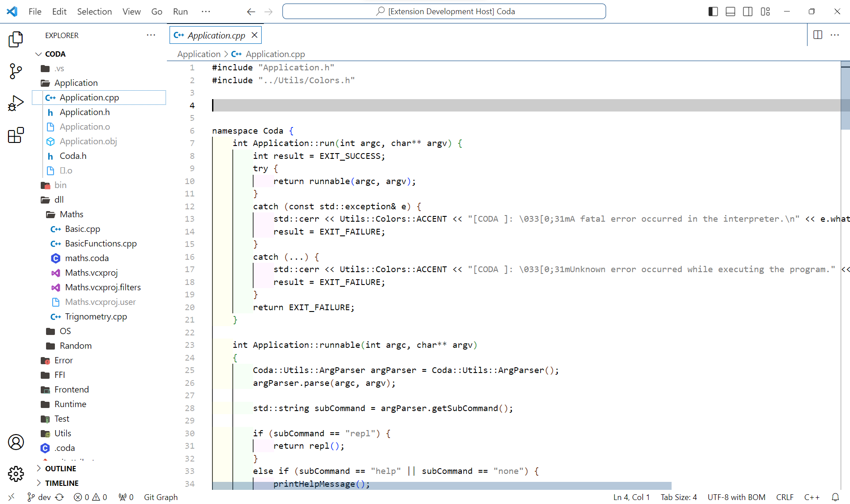Open the Source Control view
This screenshot has width=850, height=504.
[x=16, y=71]
